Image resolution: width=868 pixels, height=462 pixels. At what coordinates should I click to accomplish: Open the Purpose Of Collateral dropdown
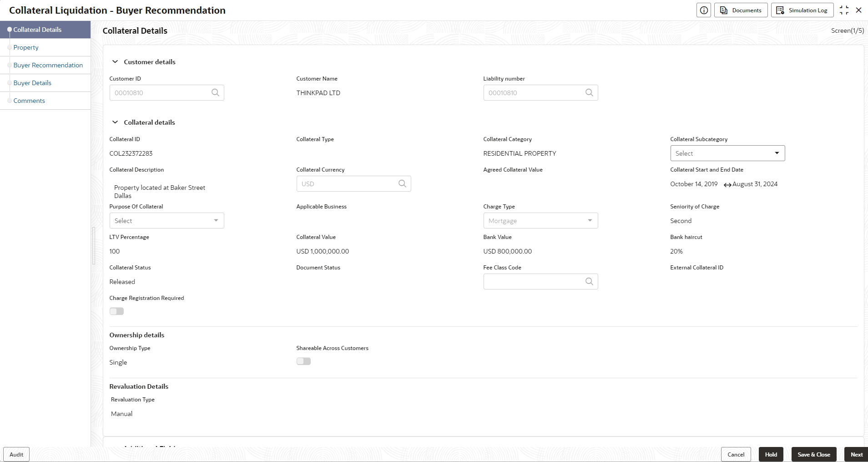167,221
